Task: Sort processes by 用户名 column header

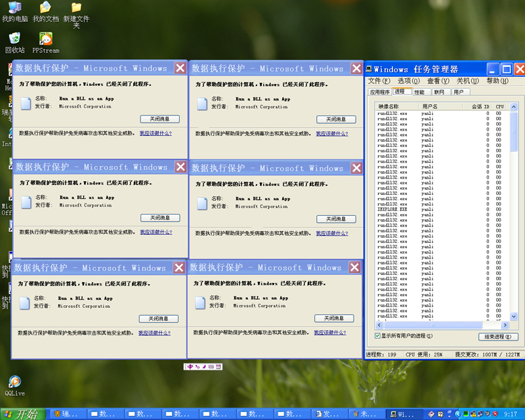Action: (x=430, y=106)
